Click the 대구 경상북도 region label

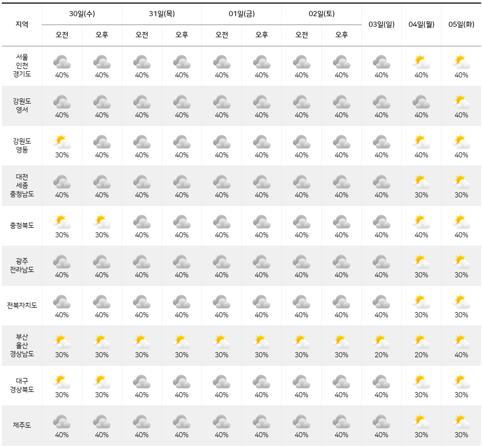tap(22, 385)
